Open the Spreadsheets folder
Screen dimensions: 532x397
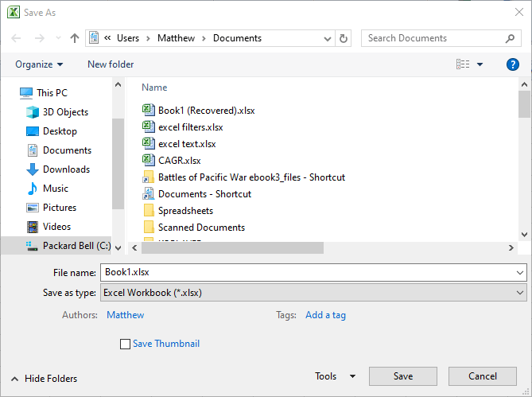click(x=178, y=210)
